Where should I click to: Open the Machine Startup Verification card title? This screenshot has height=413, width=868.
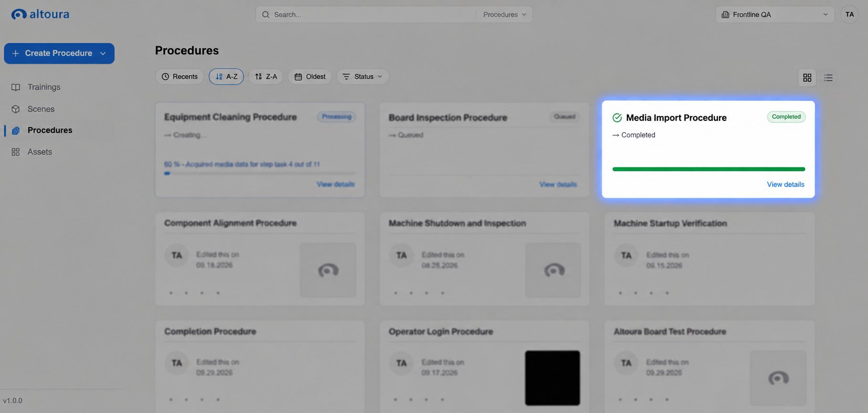(670, 223)
